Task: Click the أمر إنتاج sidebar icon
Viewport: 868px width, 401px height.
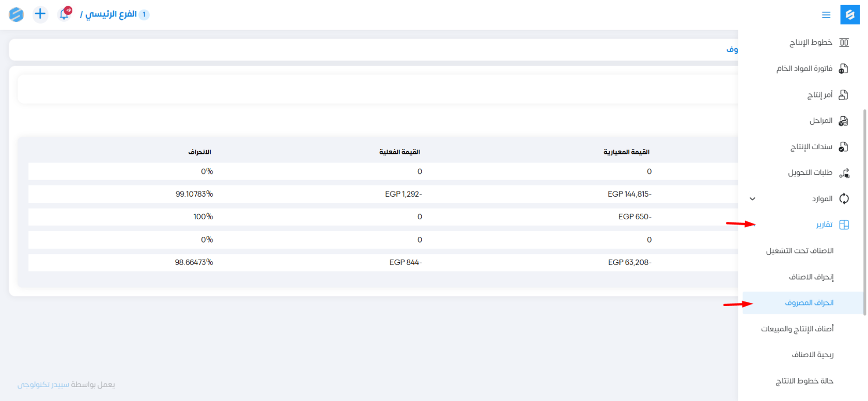Action: (844, 94)
